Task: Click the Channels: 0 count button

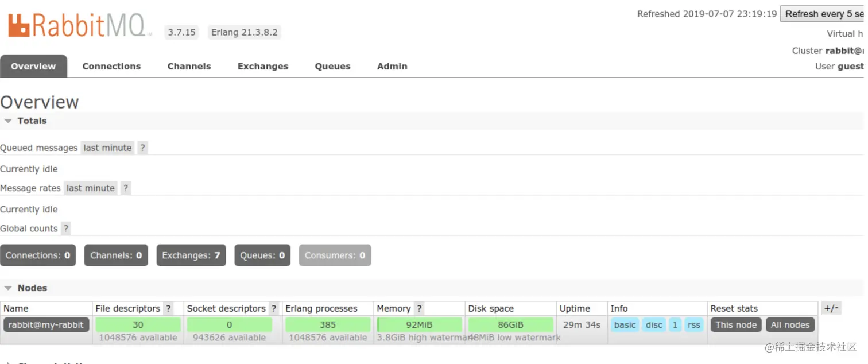Action: point(116,255)
